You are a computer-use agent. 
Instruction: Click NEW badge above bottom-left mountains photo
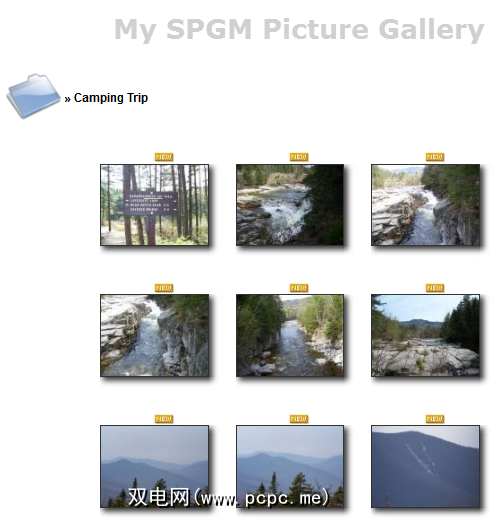164,419
